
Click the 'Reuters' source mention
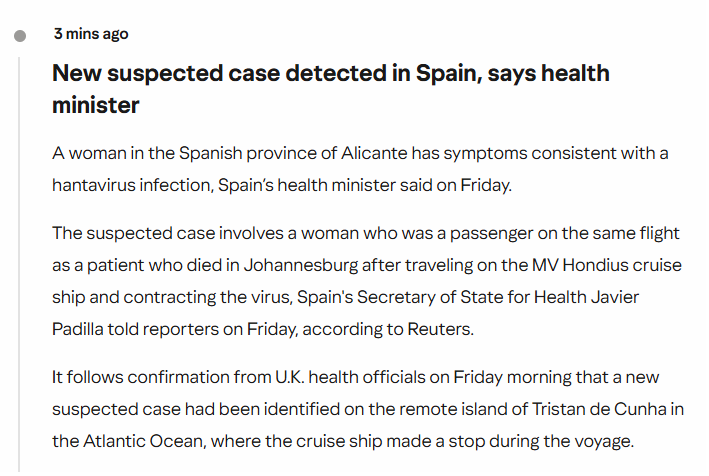tap(439, 329)
